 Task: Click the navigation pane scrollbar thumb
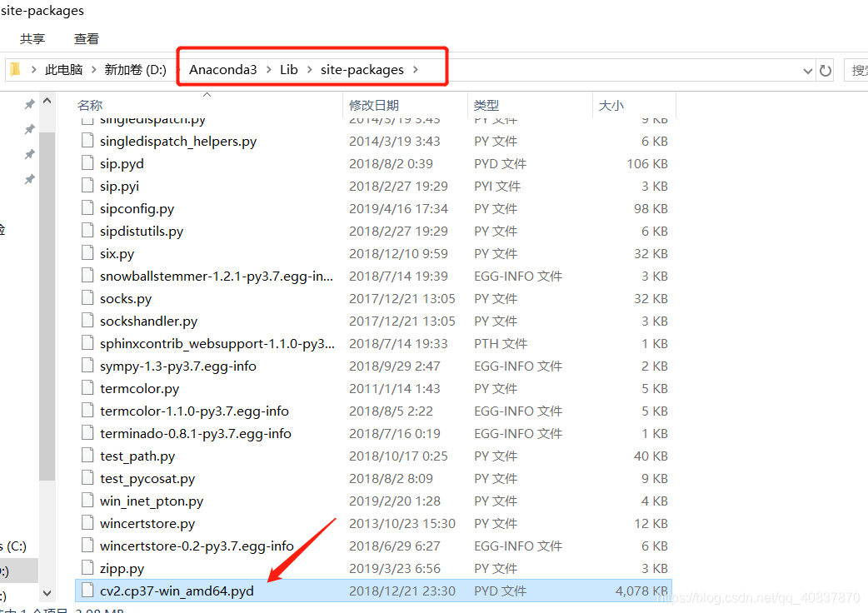click(x=47, y=306)
